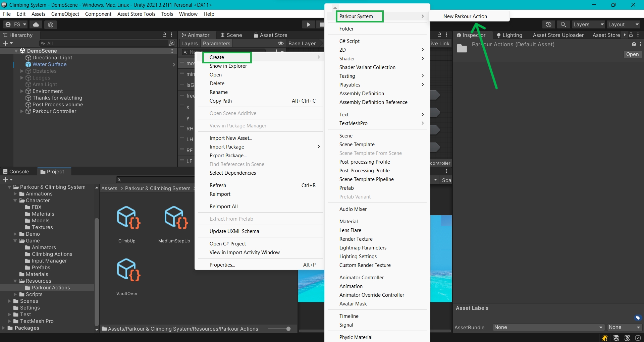Select the VaultOver asset icon
The image size is (644, 342).
click(x=128, y=270)
